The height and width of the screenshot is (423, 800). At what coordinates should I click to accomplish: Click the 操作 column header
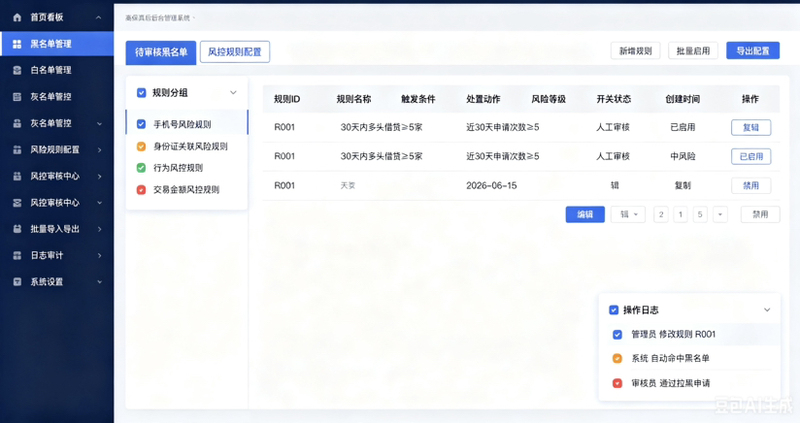coord(750,99)
